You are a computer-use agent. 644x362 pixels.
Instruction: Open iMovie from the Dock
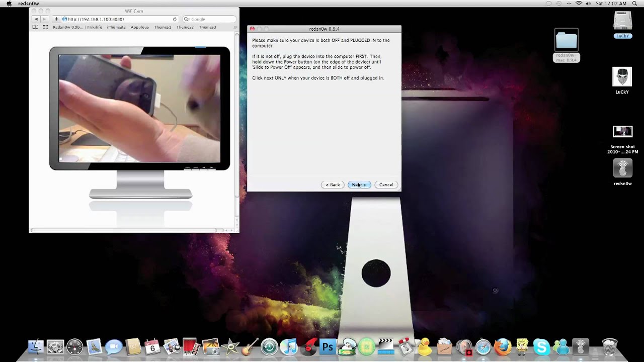[x=230, y=346]
